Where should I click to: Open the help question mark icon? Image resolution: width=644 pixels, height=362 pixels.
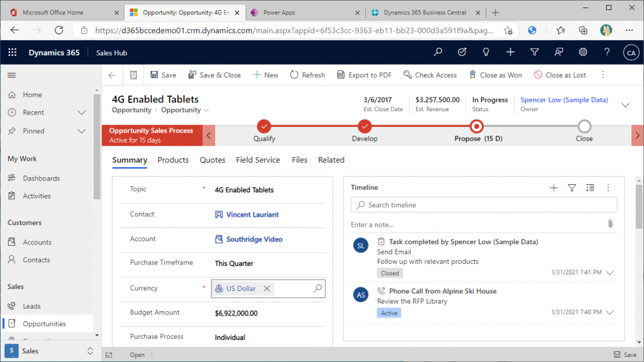pos(607,52)
